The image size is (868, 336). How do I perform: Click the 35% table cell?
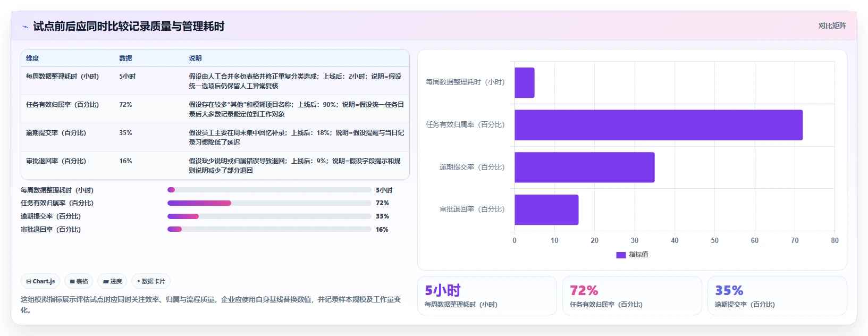click(x=125, y=133)
